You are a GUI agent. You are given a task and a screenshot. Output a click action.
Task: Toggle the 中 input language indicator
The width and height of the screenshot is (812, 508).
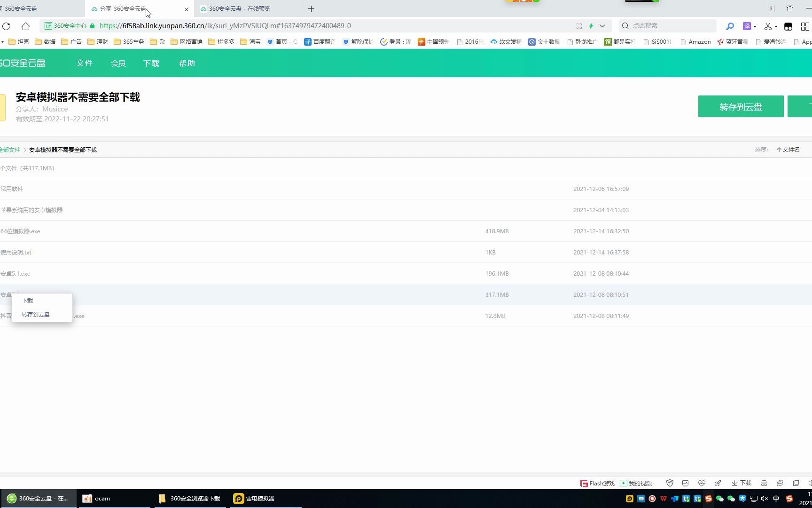click(776, 499)
